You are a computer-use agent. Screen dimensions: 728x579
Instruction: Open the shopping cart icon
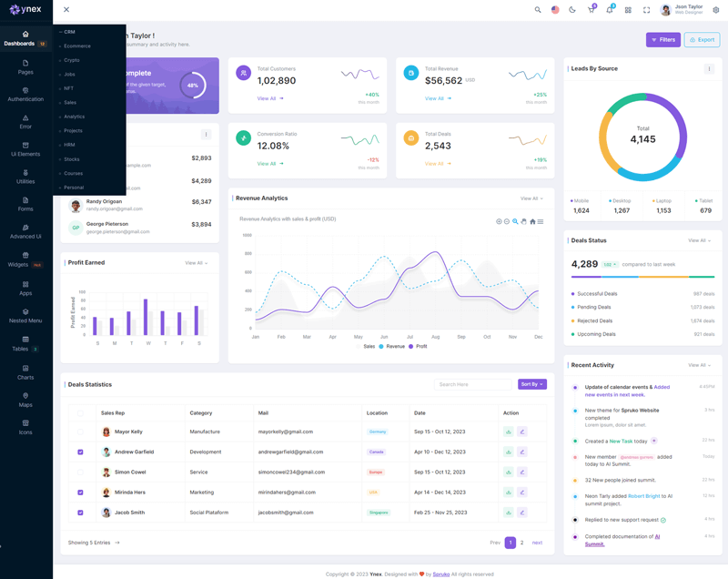coord(591,10)
